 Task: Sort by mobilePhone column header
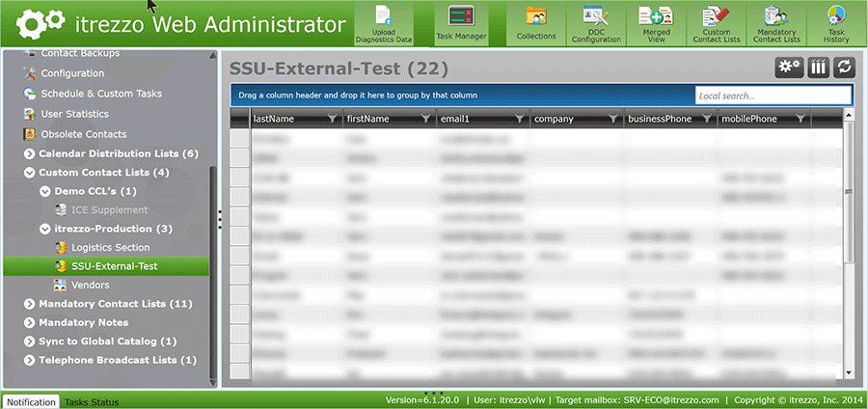[x=749, y=119]
